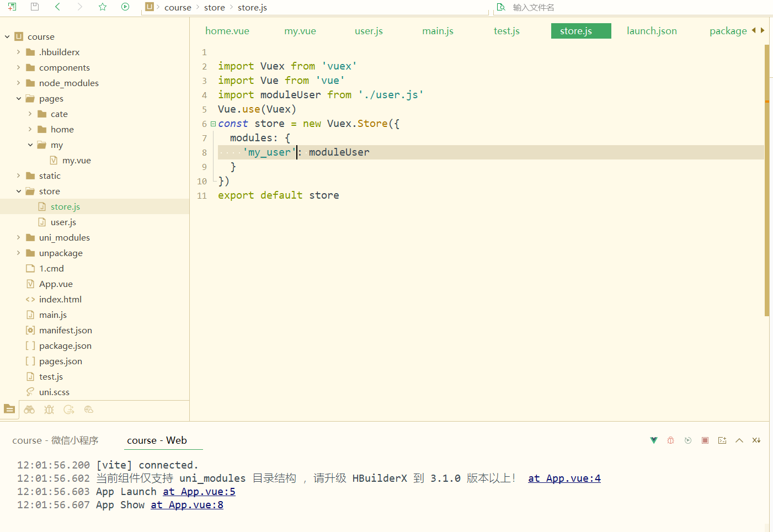
Task: Open the App.vue:5 console link
Action: (x=199, y=492)
